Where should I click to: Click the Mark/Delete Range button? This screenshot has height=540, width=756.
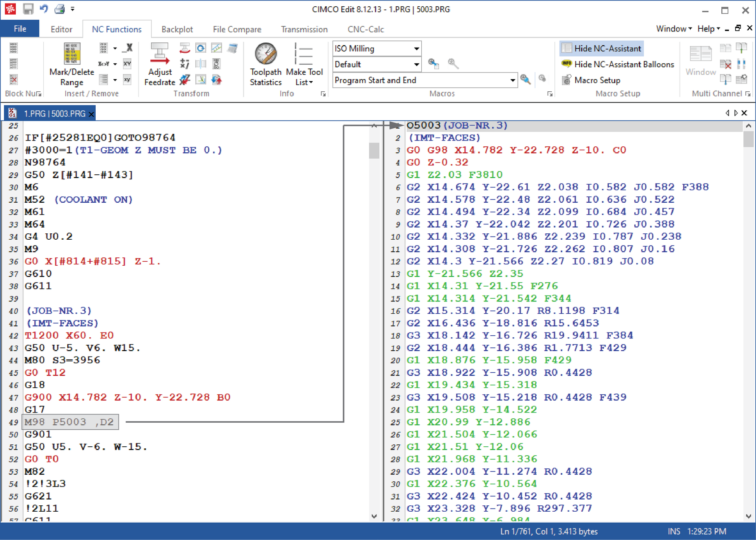tap(72, 65)
